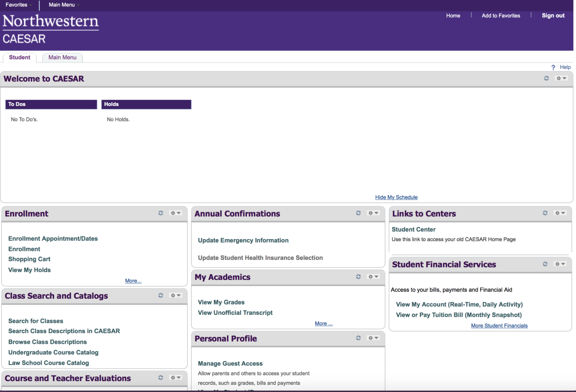Viewport: 576px width, 392px height.
Task: Click 'Use this link to access your old CAESAR Home Page'
Action: pyautogui.click(x=454, y=239)
